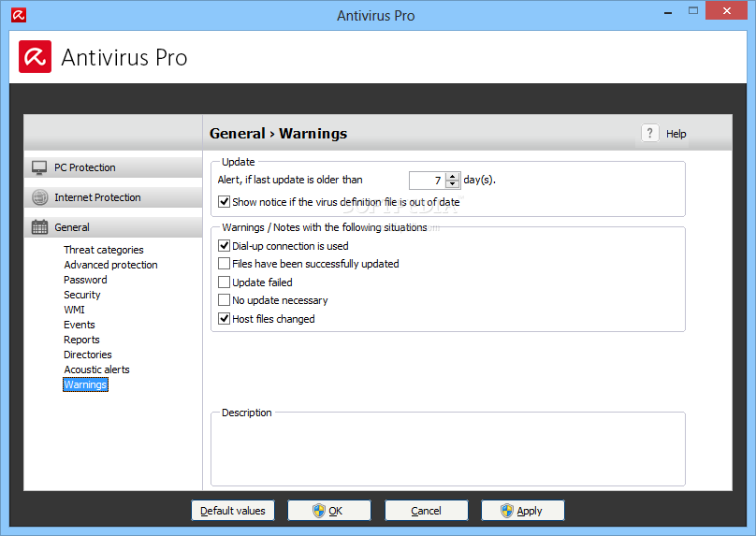Select Password in the General list
Viewport: 756px width, 536px height.
[85, 280]
